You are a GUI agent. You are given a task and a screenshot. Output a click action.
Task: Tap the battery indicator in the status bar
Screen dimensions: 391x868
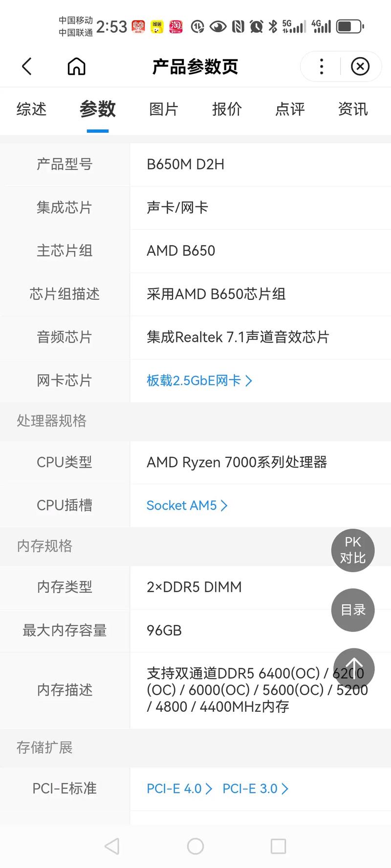click(x=348, y=25)
